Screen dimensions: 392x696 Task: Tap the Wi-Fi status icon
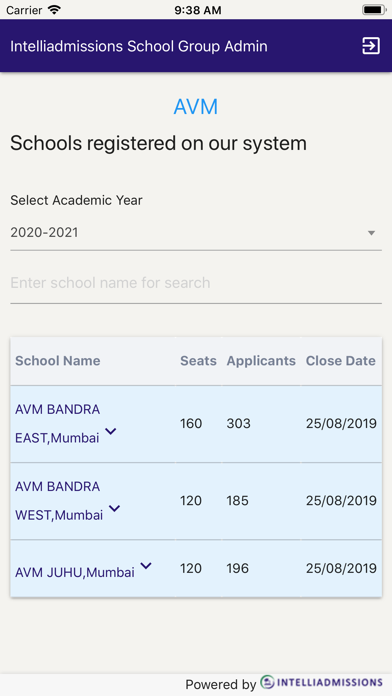point(54,10)
